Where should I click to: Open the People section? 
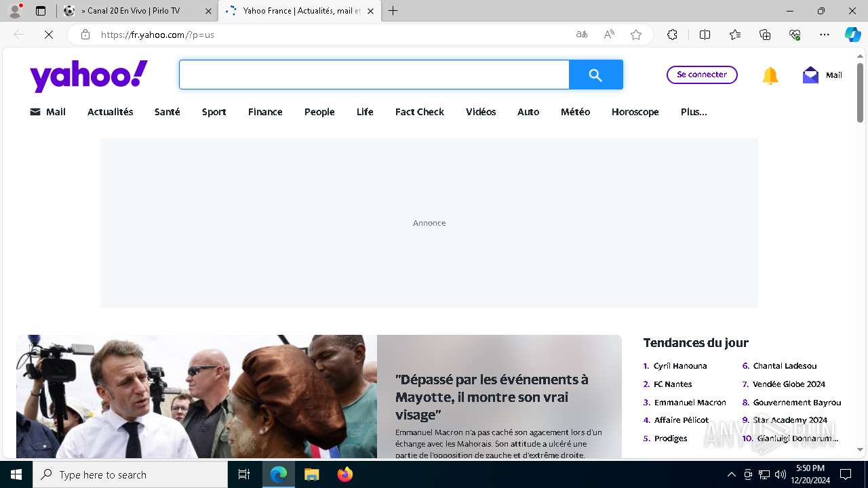pyautogui.click(x=319, y=112)
